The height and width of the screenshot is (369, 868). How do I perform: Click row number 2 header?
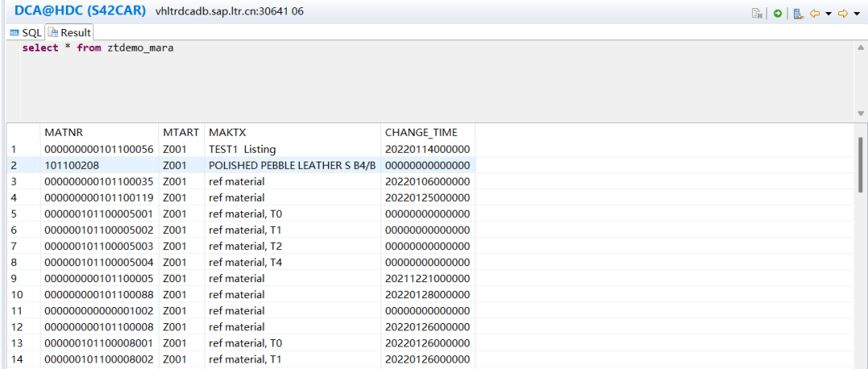(x=23, y=165)
